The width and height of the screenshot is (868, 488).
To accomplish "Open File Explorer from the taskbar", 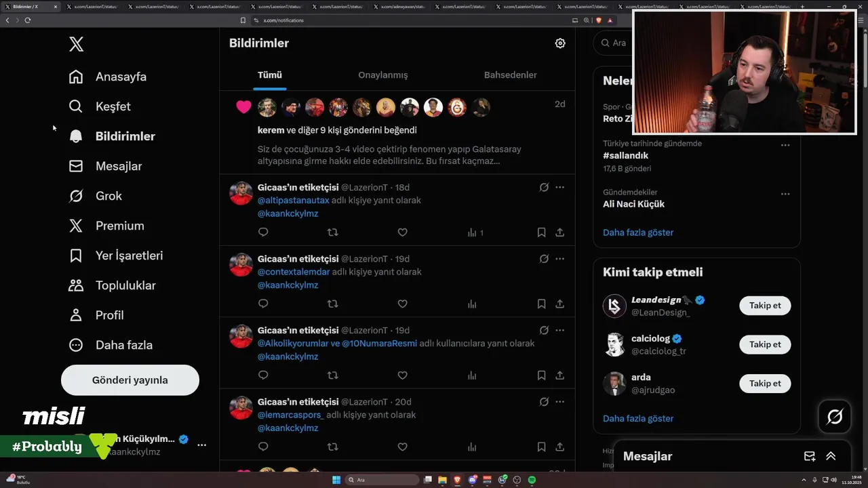I will (x=442, y=480).
